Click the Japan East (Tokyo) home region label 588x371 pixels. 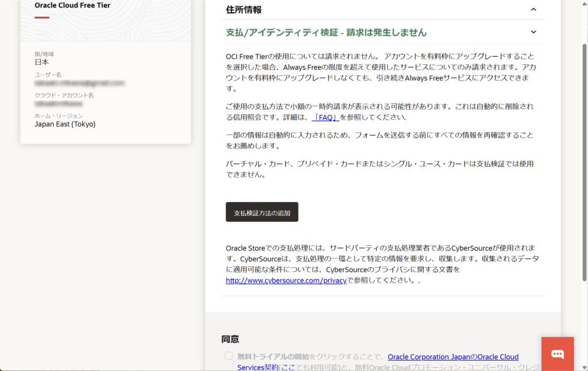pos(65,123)
